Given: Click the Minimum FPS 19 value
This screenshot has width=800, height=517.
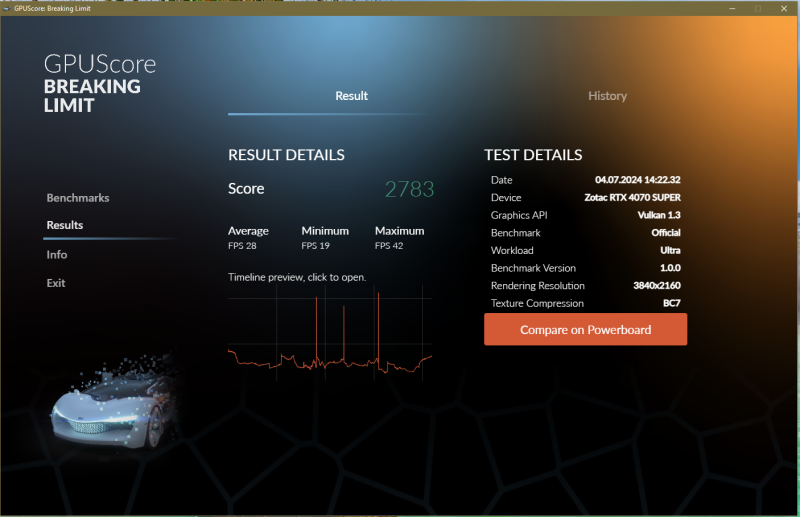Looking at the screenshot, I should [315, 246].
